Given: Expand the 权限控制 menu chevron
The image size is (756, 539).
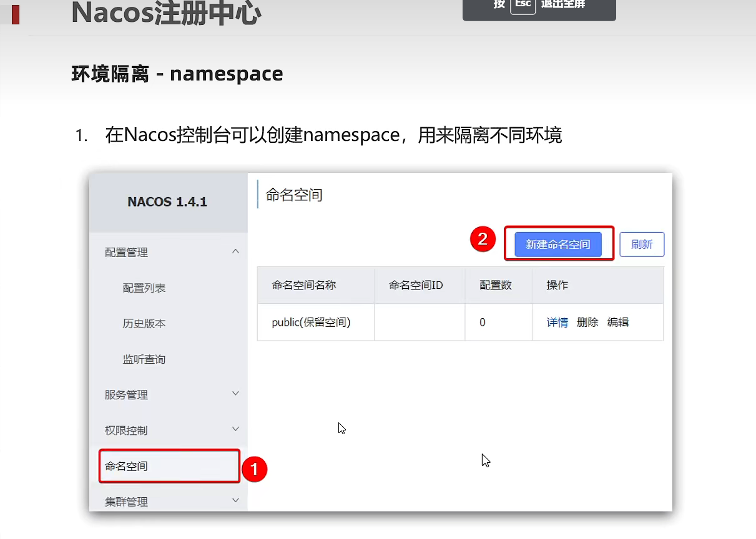Looking at the screenshot, I should [235, 429].
